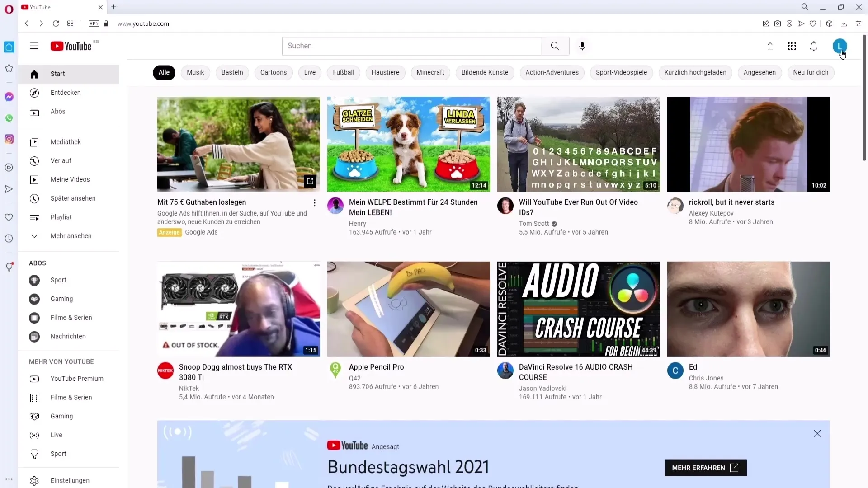Open the YouTube hamburger guide menu

[x=34, y=46]
